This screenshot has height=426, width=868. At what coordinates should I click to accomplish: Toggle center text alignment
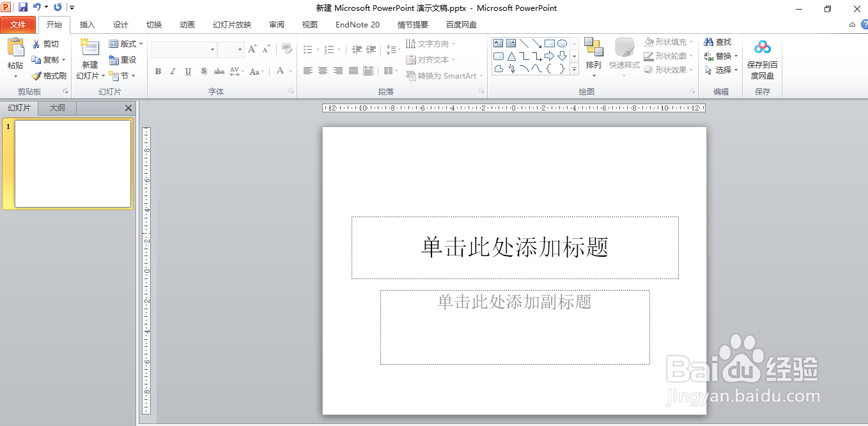pos(323,72)
